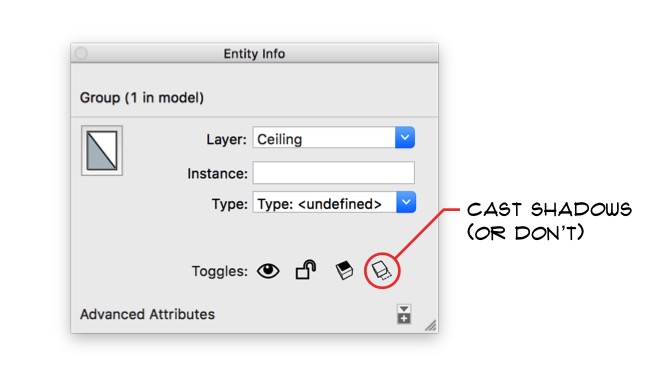Toggle the receive shadows icon
This screenshot has width=672, height=384.
coord(344,270)
